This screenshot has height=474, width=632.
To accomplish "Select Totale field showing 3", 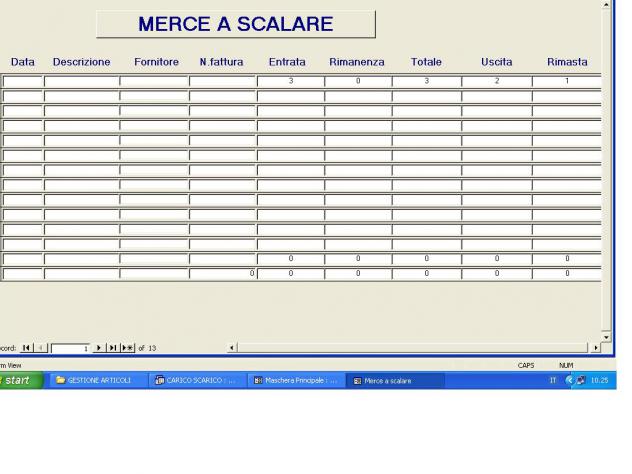I will pos(427,81).
